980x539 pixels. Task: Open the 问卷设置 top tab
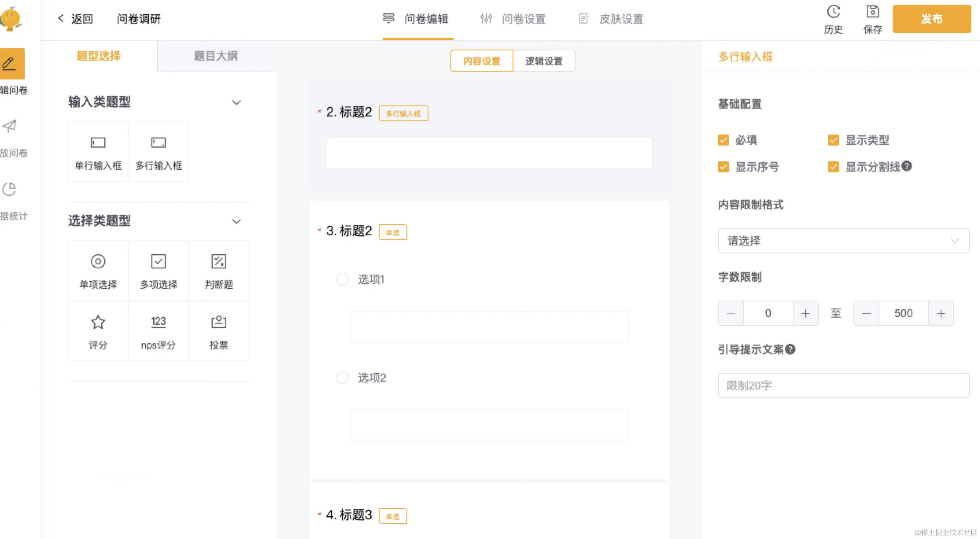click(x=513, y=18)
